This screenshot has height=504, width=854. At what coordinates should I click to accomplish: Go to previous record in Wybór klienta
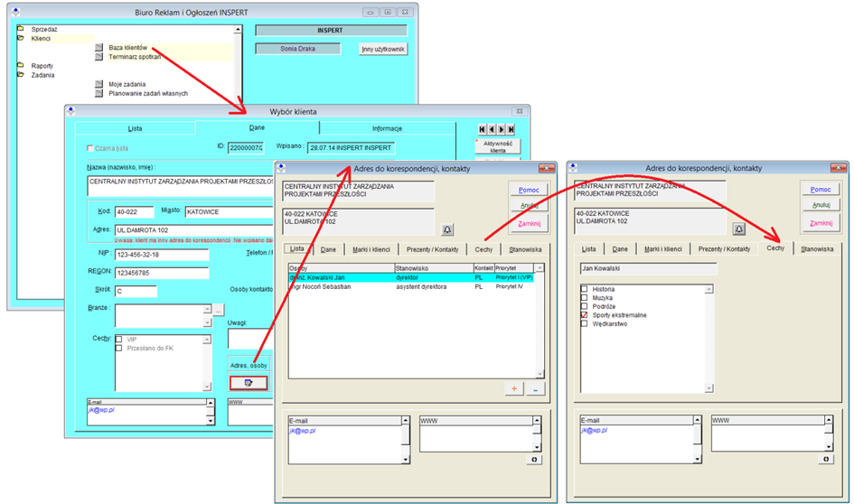pos(492,129)
